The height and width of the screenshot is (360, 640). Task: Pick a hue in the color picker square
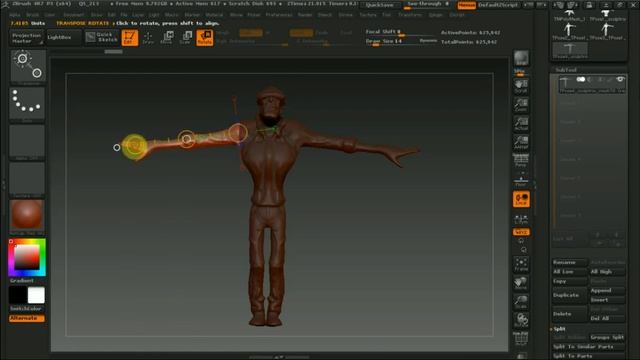click(x=27, y=258)
